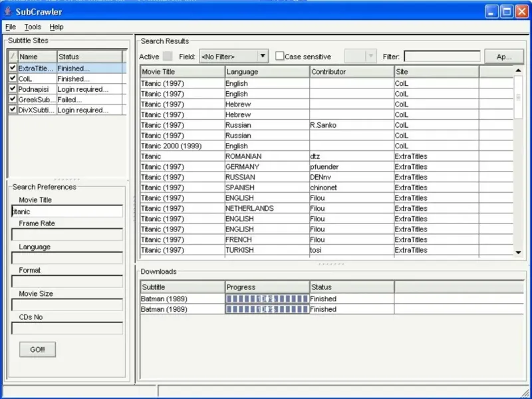Image resolution: width=532 pixels, height=399 pixels.
Task: Uncheck the DivXSubti site checkbox
Action: tap(13, 110)
